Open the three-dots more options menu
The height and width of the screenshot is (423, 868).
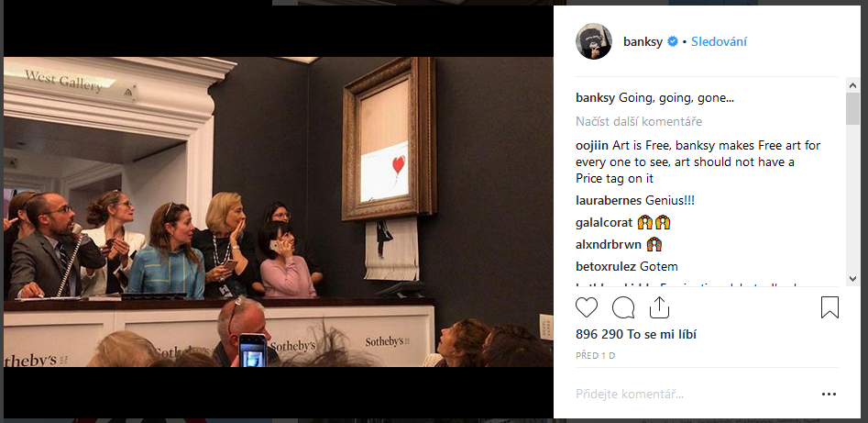point(829,395)
